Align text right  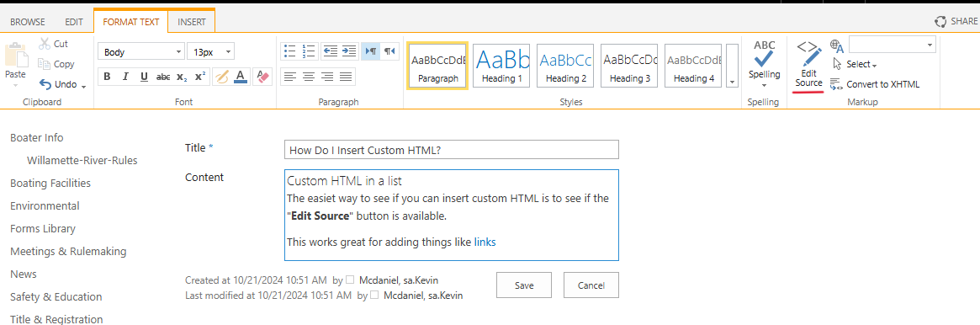[x=327, y=77]
